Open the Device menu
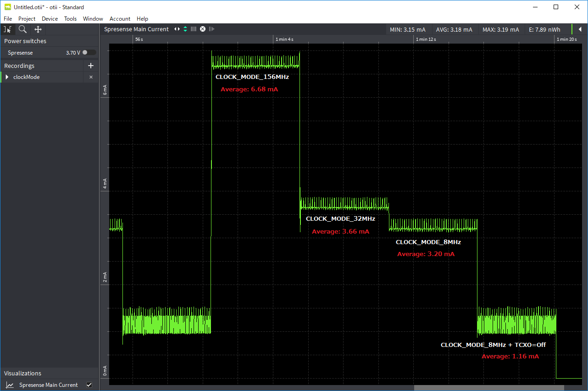 50,19
